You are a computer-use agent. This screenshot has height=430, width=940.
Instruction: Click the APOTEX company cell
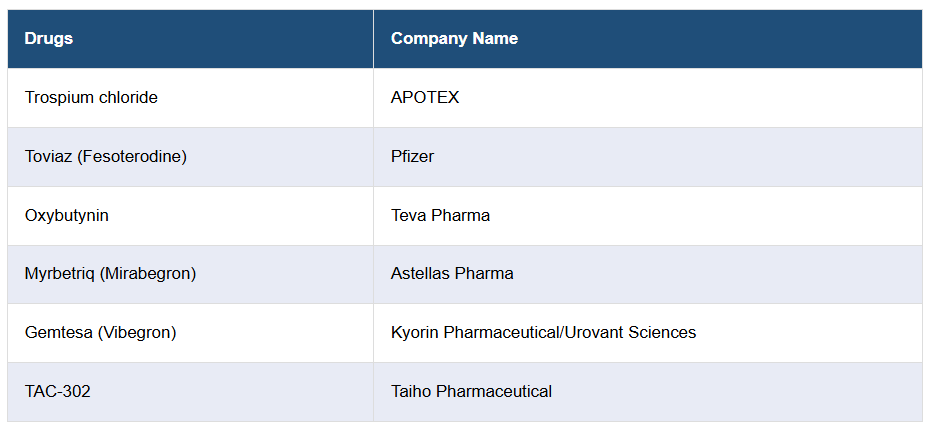click(425, 98)
